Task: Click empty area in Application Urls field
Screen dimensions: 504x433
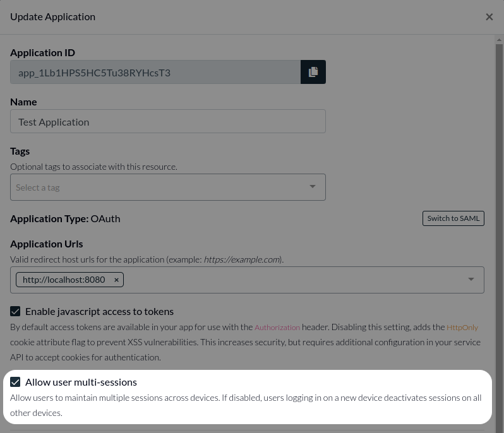Action: (291, 280)
